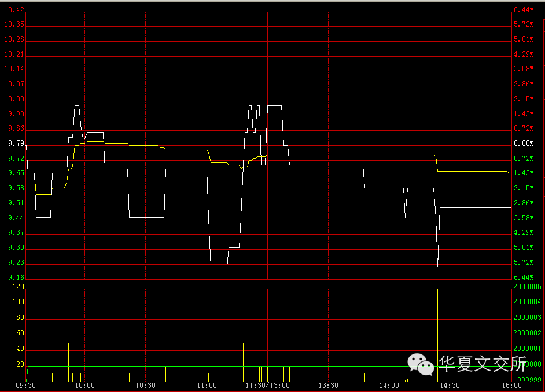
Task: Click the 100 volume axis label
Action: (19, 302)
